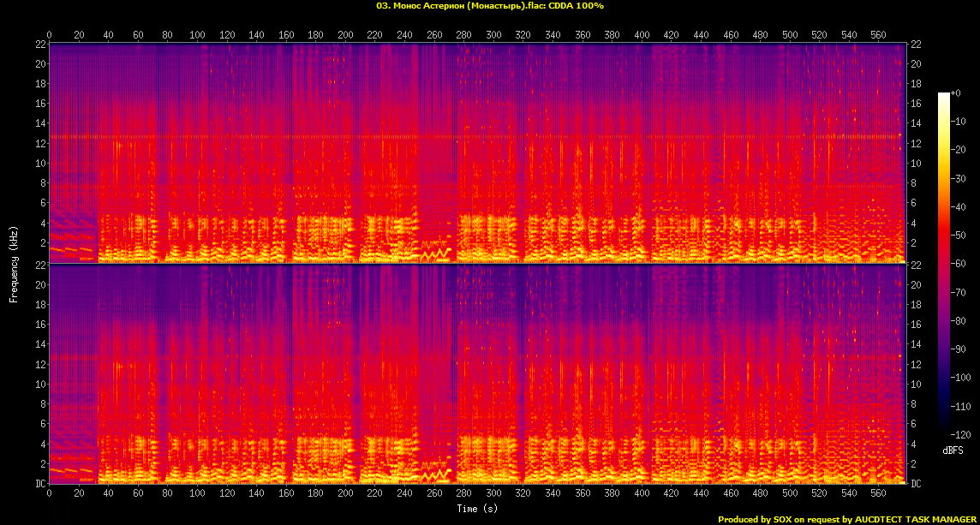Click the 560 tick on bottom time axis
Screen dimensions: 980x525
coord(879,493)
